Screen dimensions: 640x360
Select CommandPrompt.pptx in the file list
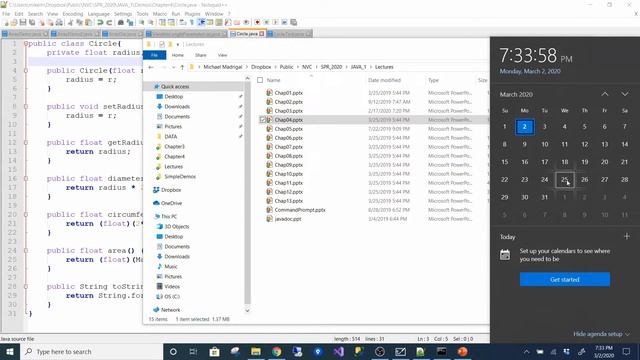click(x=300, y=210)
